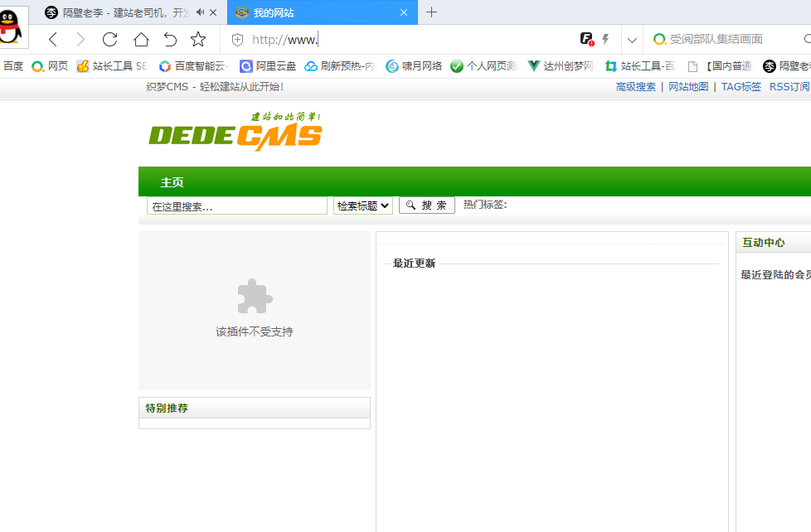Click the 搜索 button

(427, 206)
